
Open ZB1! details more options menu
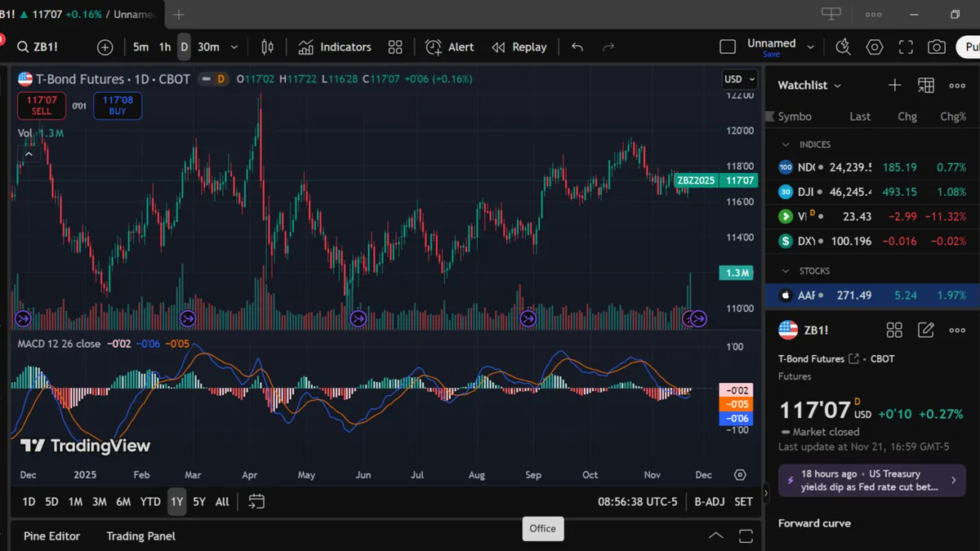click(x=957, y=330)
